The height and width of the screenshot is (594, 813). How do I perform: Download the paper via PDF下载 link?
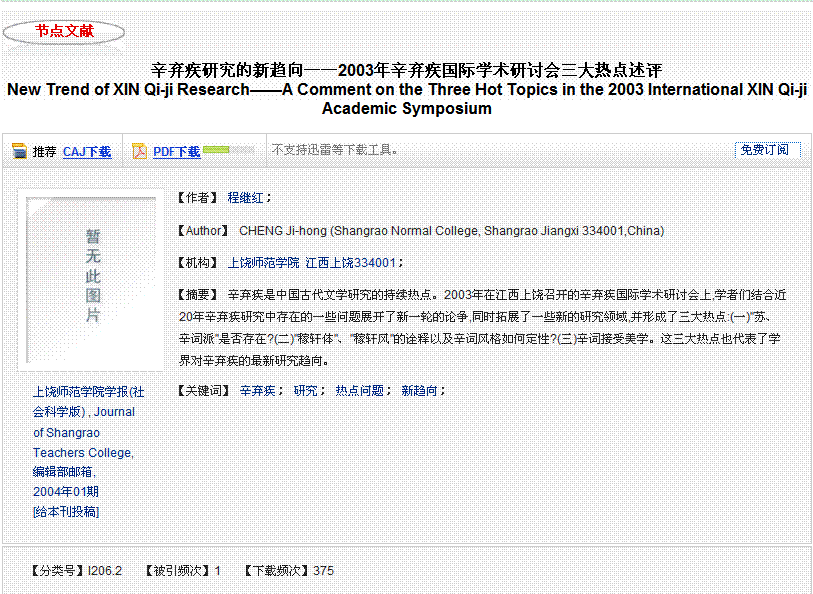(x=176, y=152)
